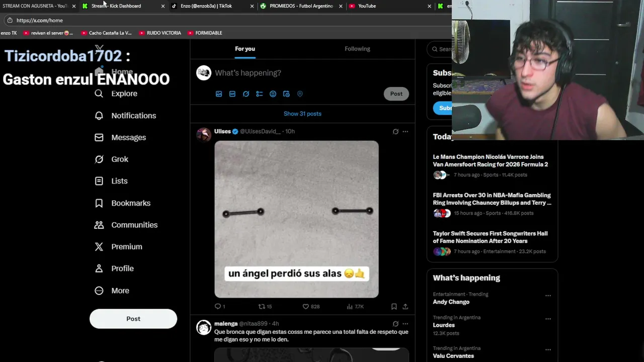Open the angel wings image in Ulises's post
644x362 pixels.
coord(296,219)
